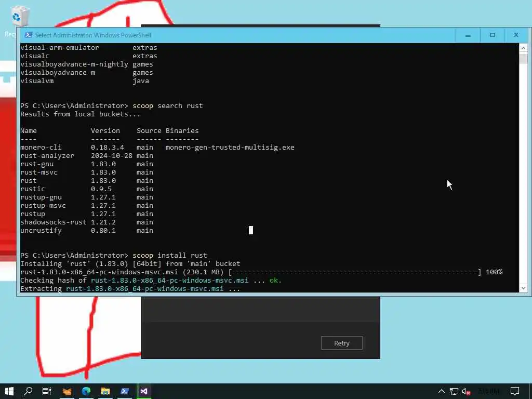Click '2024-10-28' version value
This screenshot has height=399, width=532.
coord(112,156)
